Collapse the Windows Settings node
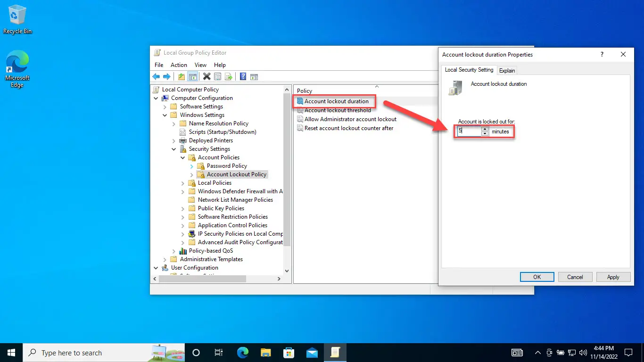Screen dimensions: 644x362 [165, 115]
